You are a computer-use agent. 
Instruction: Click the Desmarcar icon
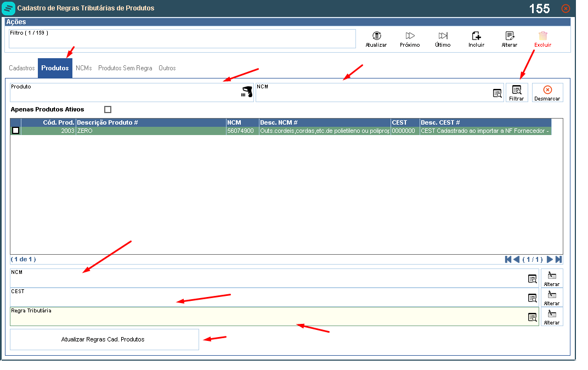click(x=547, y=90)
